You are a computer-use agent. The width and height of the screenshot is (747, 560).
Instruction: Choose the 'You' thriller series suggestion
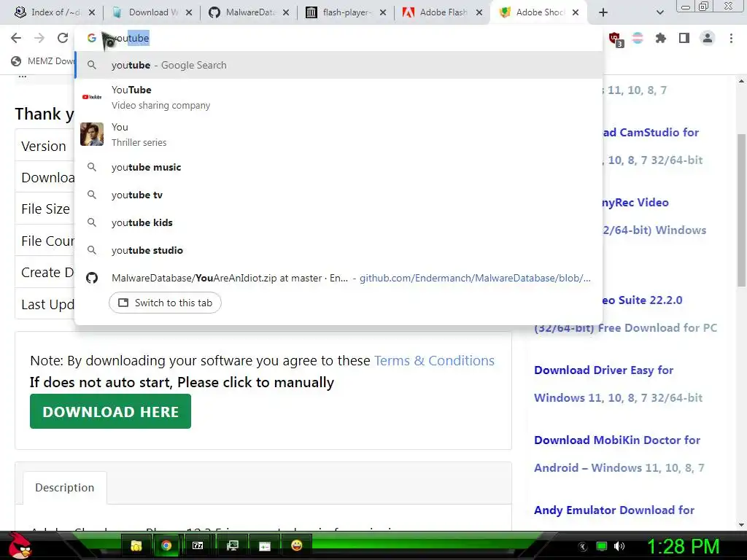point(338,134)
